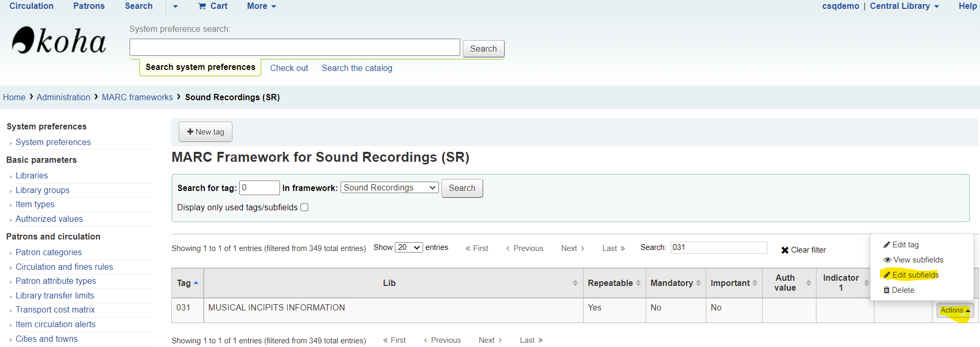
Task: Click Next in the top pagination
Action: [573, 248]
